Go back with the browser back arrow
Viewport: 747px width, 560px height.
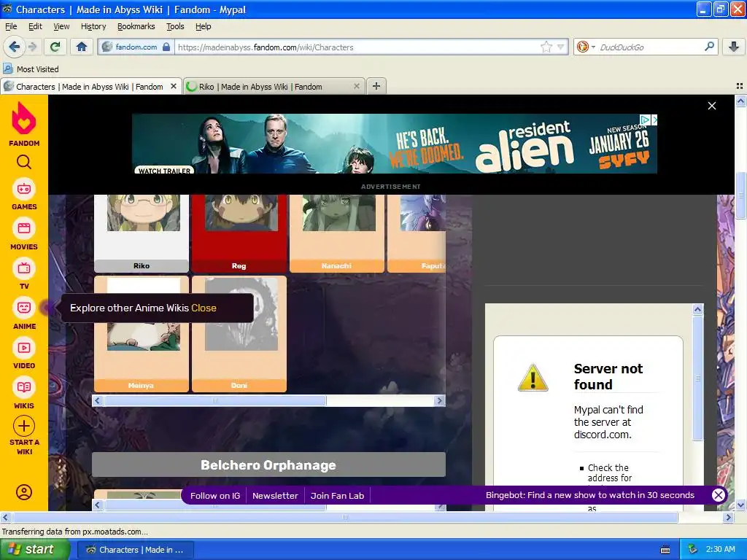point(15,47)
